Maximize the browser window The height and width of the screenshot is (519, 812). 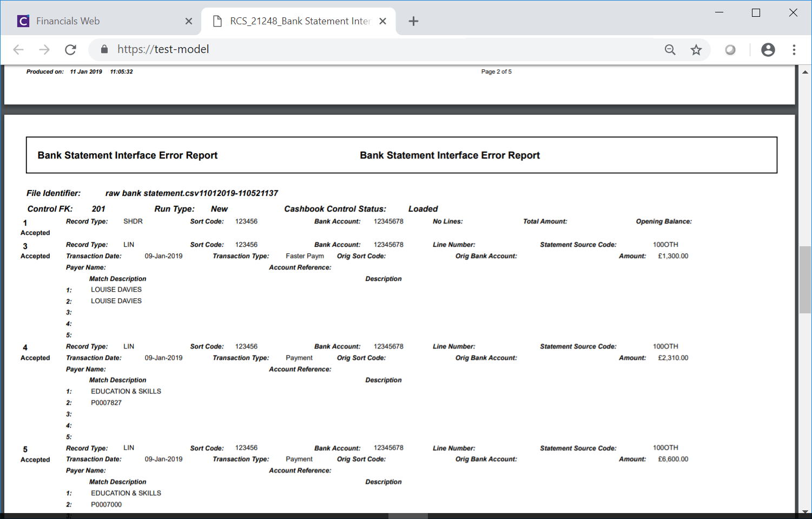(756, 12)
